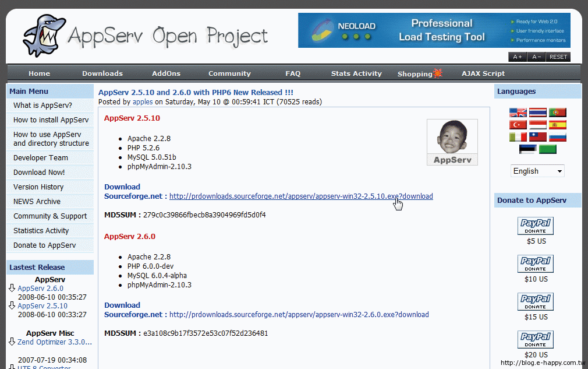Select the Turkish flag language
The width and height of the screenshot is (588, 369).
(518, 125)
